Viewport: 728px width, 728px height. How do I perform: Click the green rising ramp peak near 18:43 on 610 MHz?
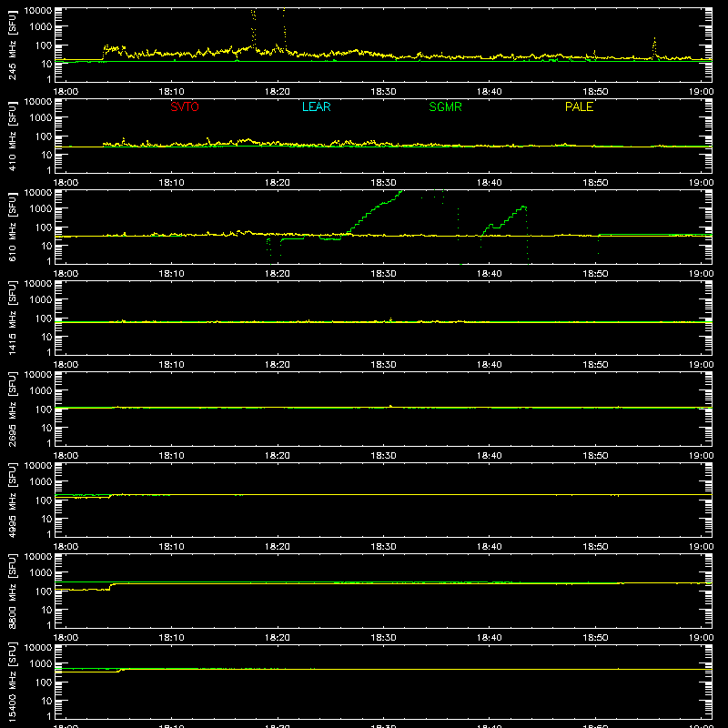pyautogui.click(x=524, y=207)
